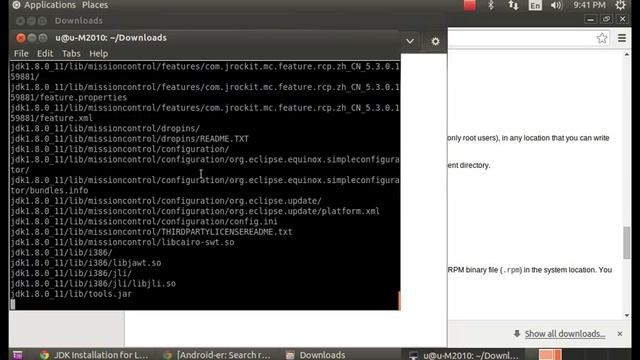Click the terminal cursor at the prompt line
This screenshot has height=360, width=640.
coord(13,304)
